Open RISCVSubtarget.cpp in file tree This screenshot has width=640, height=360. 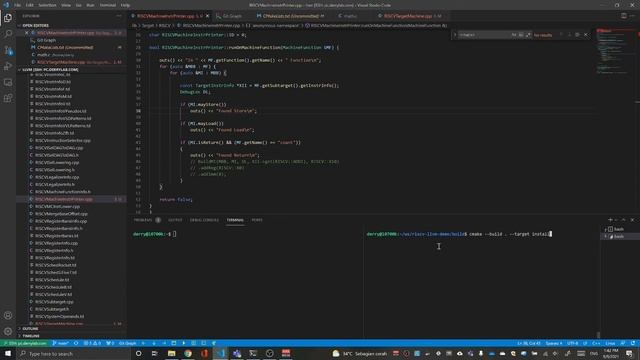point(54,302)
